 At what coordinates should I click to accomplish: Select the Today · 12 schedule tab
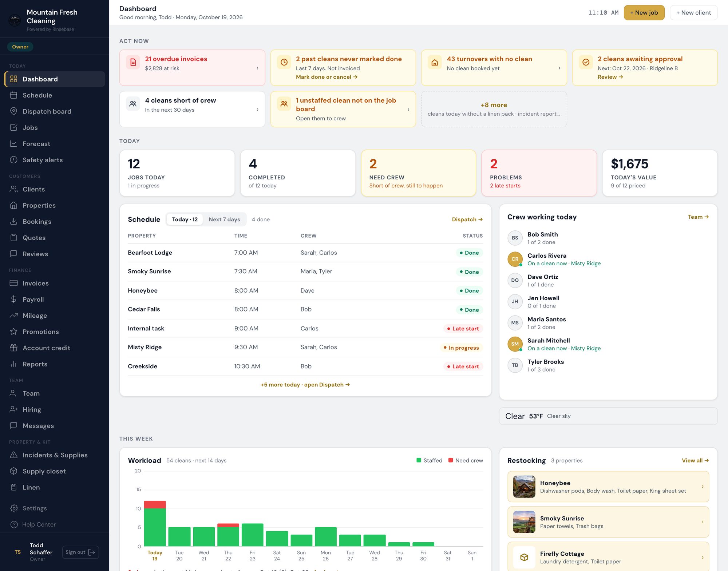tap(185, 219)
